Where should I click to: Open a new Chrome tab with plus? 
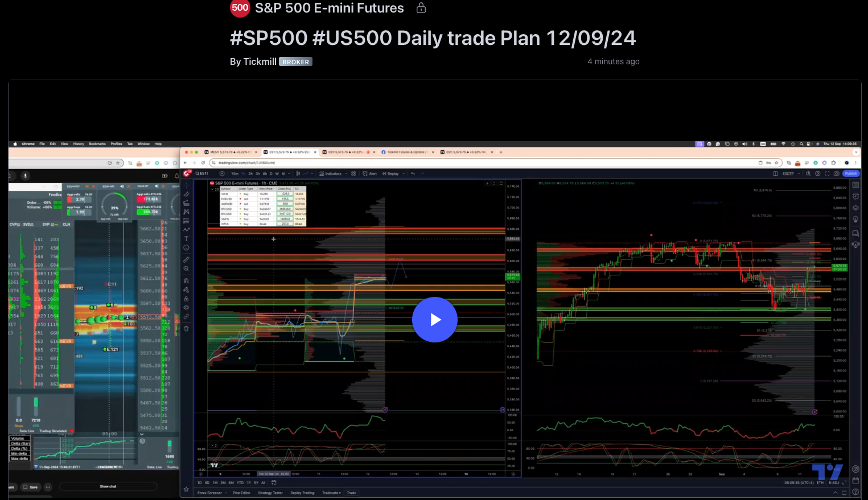[501, 152]
